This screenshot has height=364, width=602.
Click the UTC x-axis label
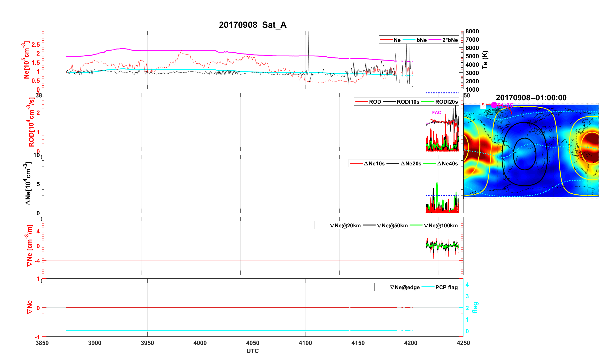pos(252,351)
